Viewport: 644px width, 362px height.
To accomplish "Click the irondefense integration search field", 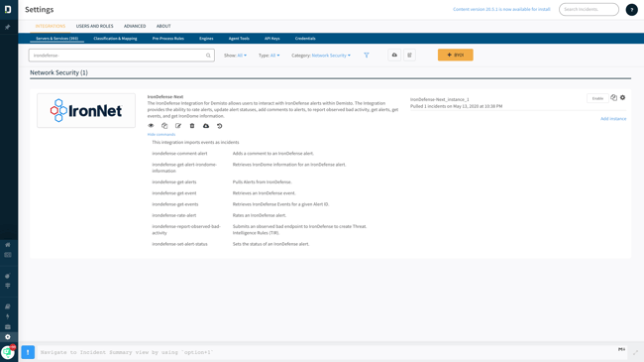I will point(122,56).
